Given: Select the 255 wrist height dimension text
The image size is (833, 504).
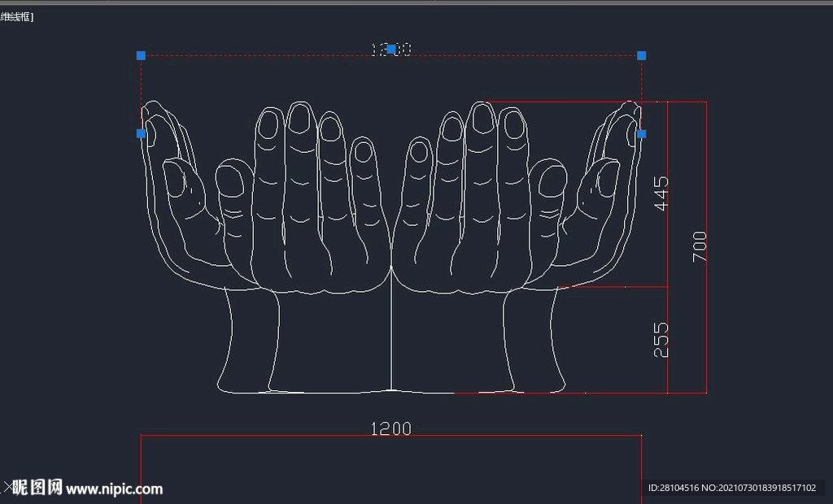Looking at the screenshot, I should 661,340.
